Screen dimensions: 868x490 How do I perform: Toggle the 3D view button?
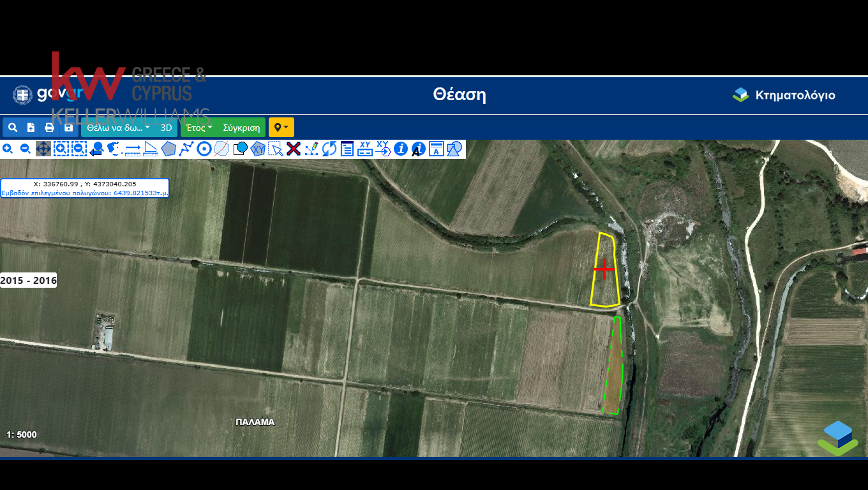click(166, 128)
